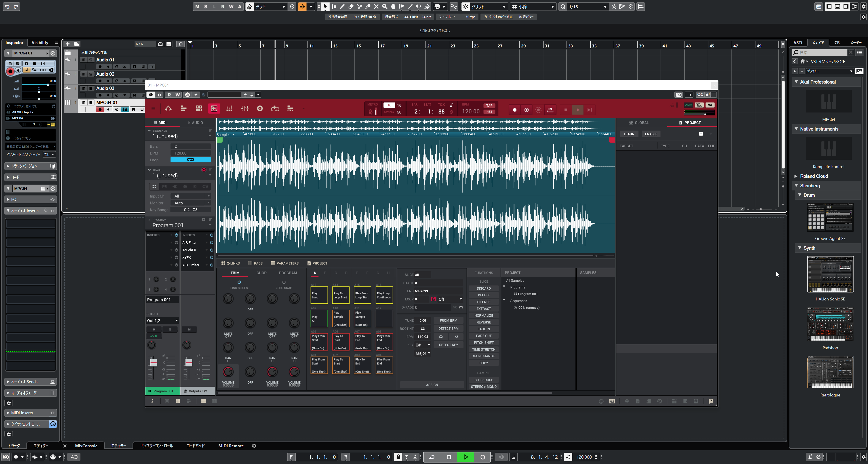
Task: Click the Cubase transport green Play button
Action: [x=465, y=457]
